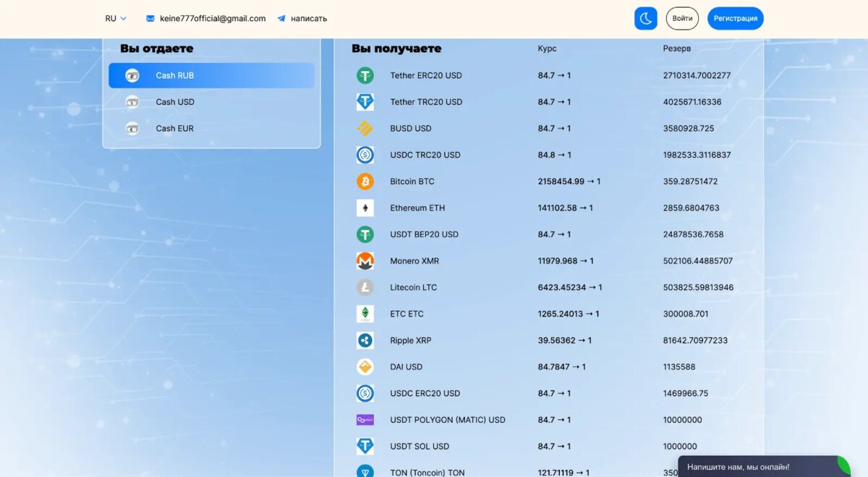Click the USDC ERC20 coin icon
The width and height of the screenshot is (868, 477).
(x=365, y=393)
